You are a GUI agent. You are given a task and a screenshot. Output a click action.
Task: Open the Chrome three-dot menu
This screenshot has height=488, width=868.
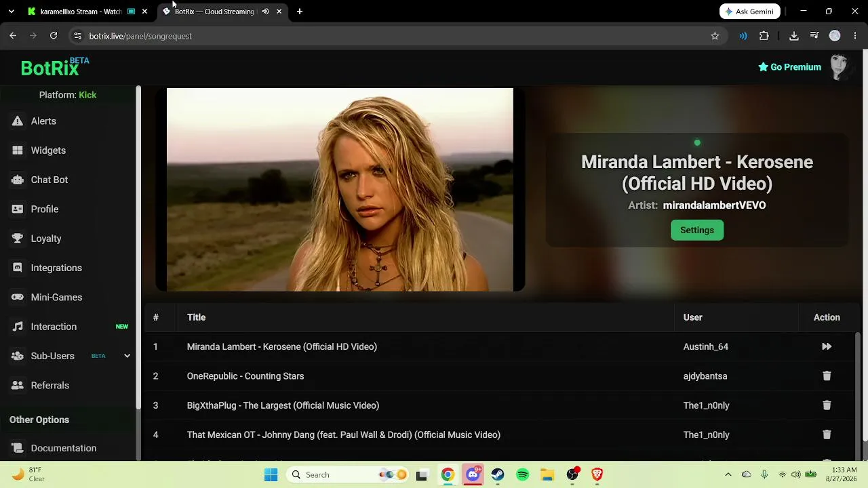pos(856,36)
